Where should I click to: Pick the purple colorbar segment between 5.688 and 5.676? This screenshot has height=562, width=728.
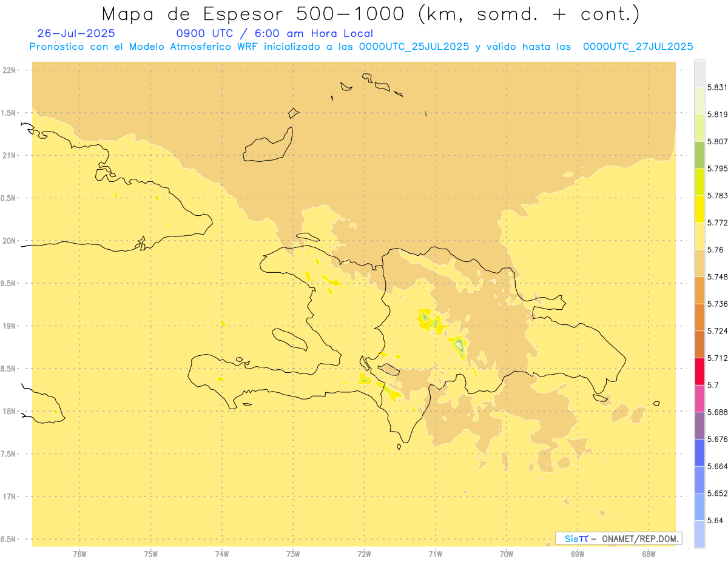(x=699, y=426)
